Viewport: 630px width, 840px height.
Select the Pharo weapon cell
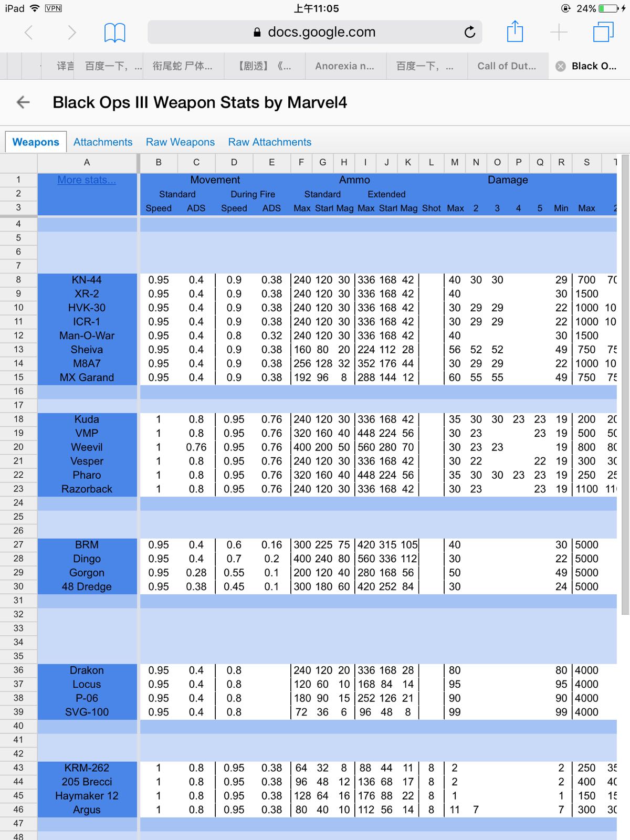coord(87,475)
